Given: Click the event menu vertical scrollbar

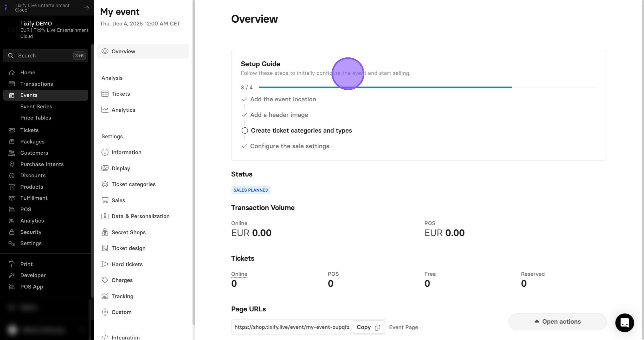Looking at the screenshot, I should [x=194, y=162].
